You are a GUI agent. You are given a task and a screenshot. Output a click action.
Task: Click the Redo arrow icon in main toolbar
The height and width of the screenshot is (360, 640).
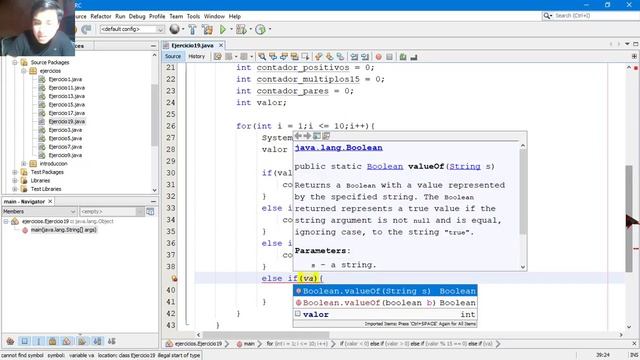coord(86,29)
